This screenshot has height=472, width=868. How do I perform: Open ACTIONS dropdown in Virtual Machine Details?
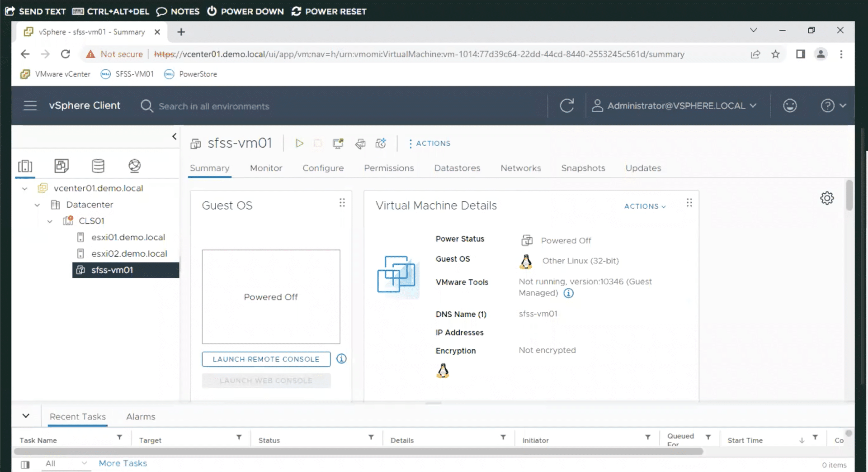(x=645, y=206)
